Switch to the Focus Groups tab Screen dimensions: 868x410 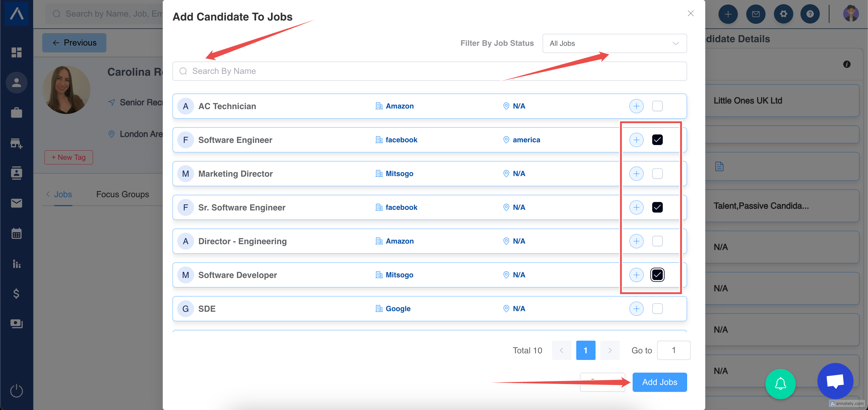pyautogui.click(x=122, y=194)
